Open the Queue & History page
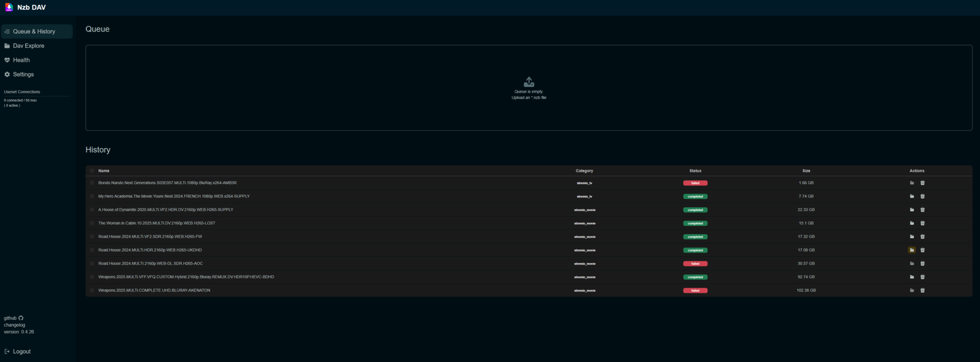Screen dimensions: 980x362 37,32
